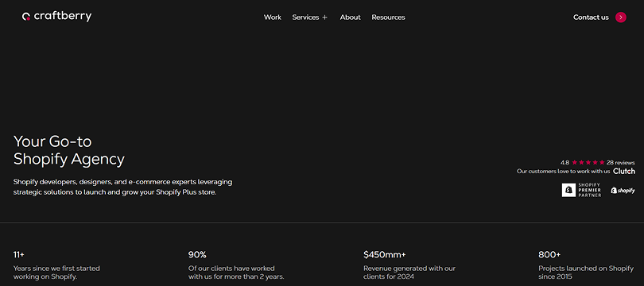Viewport: 644px width, 286px height.
Task: Click the red star rating icons
Action: [588, 163]
